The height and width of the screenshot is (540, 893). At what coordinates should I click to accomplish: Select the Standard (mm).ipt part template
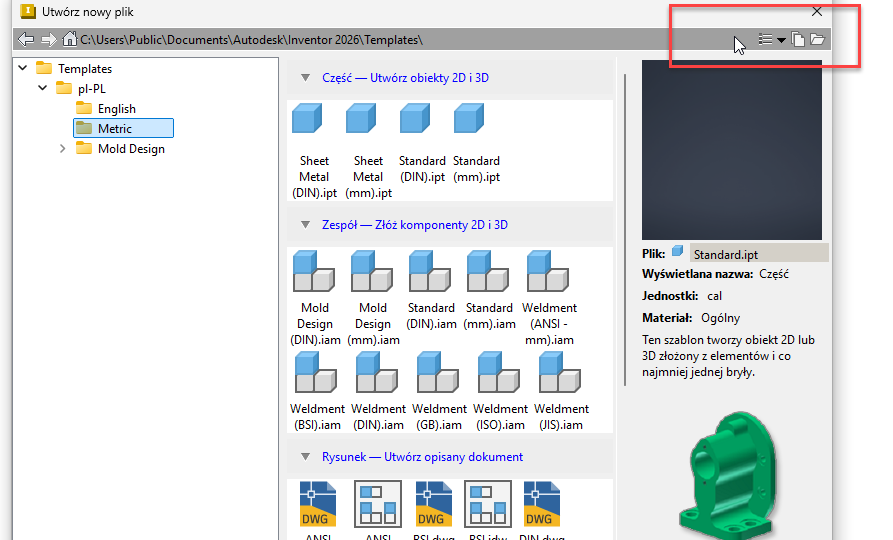[476, 143]
